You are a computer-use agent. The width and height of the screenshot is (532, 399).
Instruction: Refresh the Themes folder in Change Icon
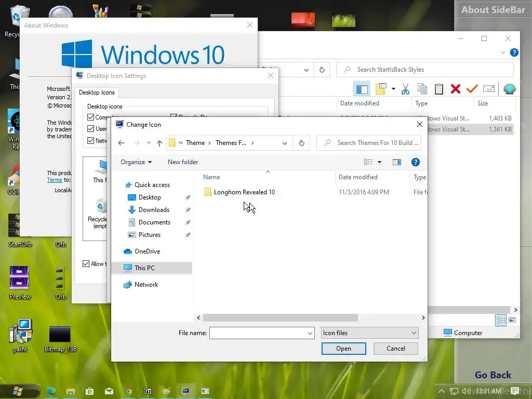302,143
